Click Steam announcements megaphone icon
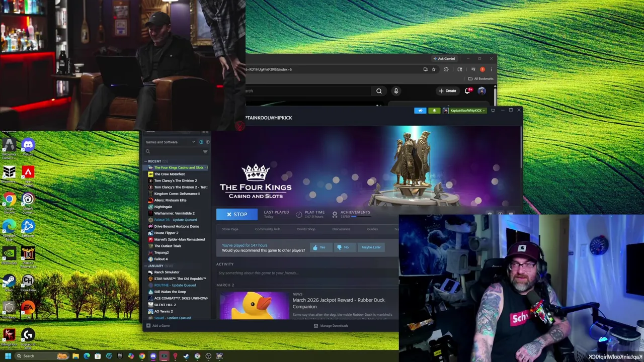644x362 pixels. click(x=420, y=111)
